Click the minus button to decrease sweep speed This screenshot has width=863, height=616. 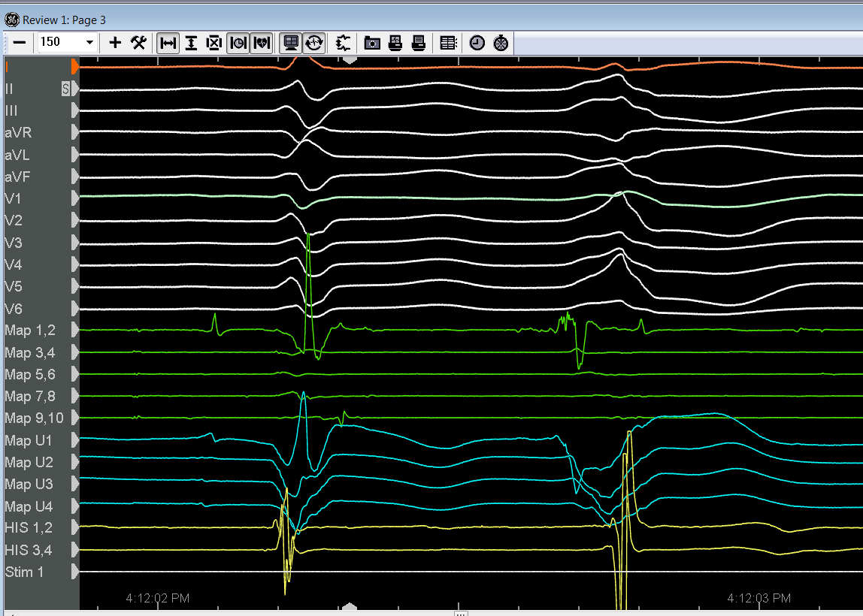(20, 42)
